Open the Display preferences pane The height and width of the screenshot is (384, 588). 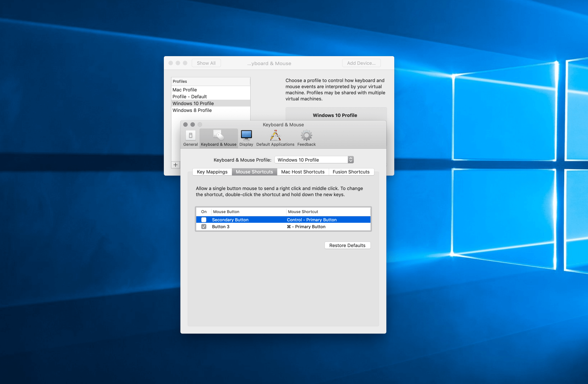[246, 138]
